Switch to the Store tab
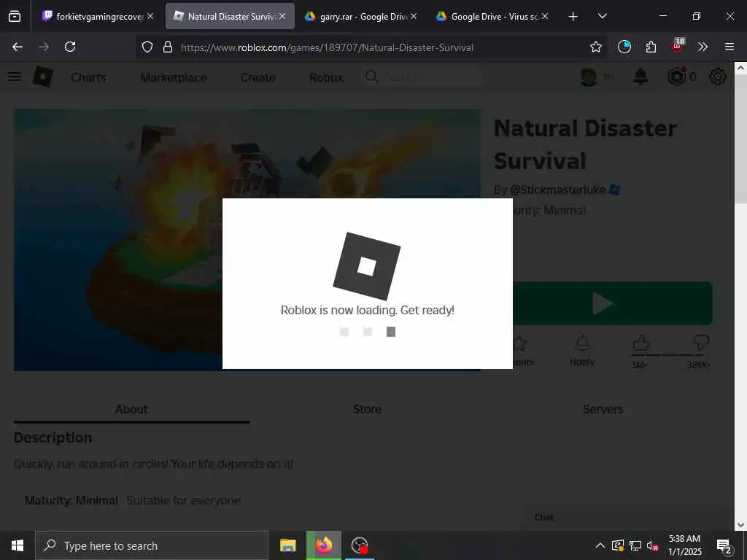The width and height of the screenshot is (747, 560). [368, 409]
